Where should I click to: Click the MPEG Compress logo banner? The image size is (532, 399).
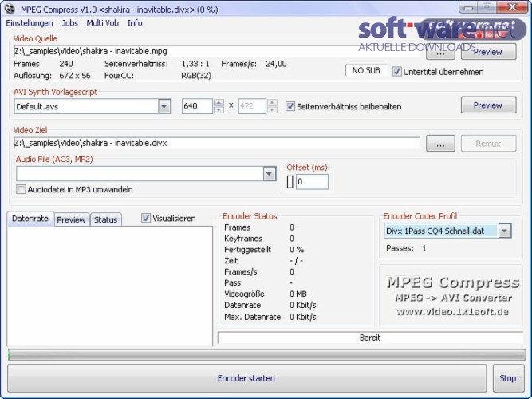[452, 296]
